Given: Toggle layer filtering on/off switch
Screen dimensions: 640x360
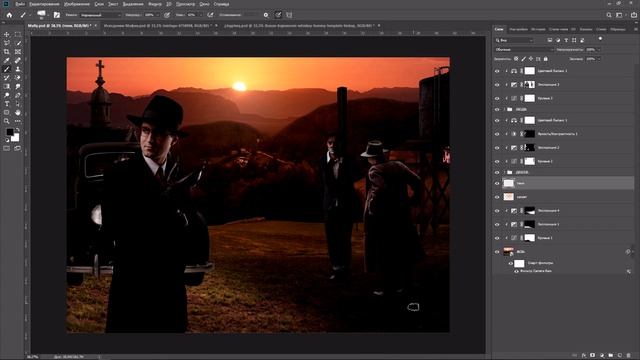Looking at the screenshot, I should [600, 38].
